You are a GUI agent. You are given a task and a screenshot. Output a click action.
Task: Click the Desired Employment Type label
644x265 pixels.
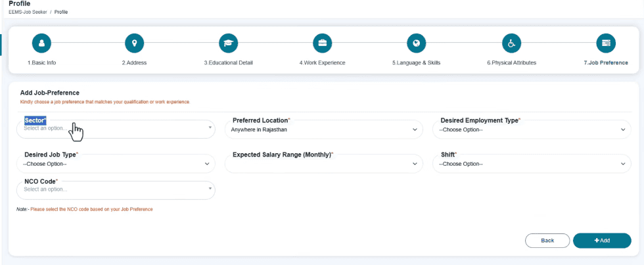480,120
